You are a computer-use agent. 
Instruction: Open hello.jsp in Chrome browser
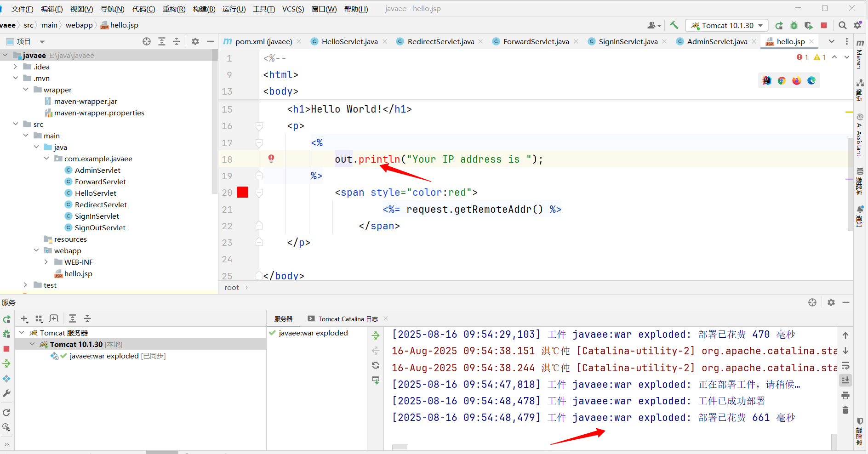click(x=782, y=80)
